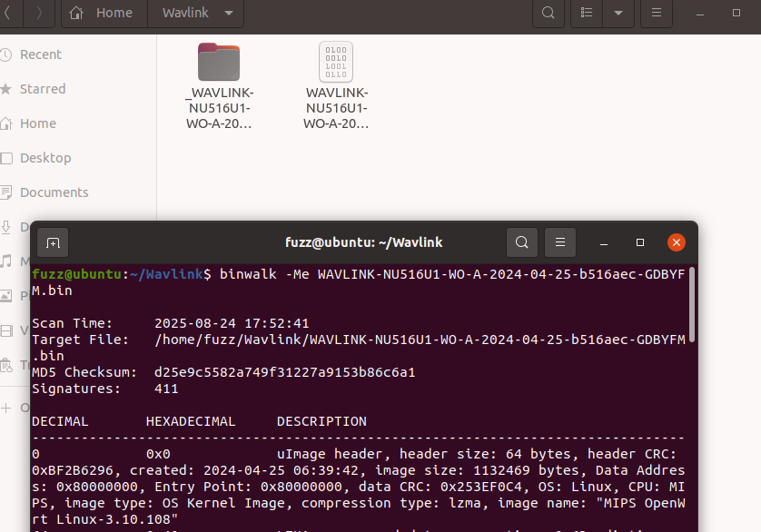Select the WAVLINK-NU516U1 binary firmware file
The image size is (761, 532).
click(336, 86)
